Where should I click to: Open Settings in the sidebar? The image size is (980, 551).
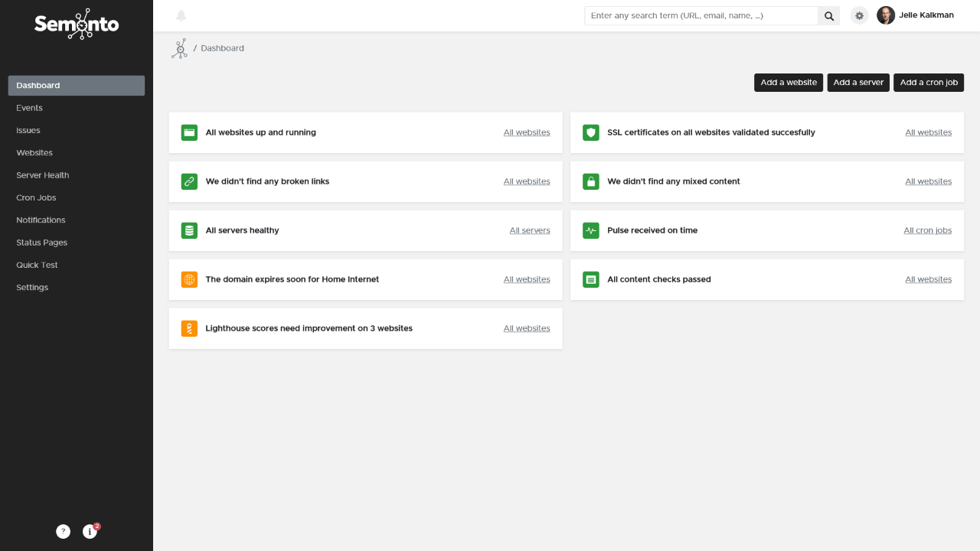(x=77, y=288)
